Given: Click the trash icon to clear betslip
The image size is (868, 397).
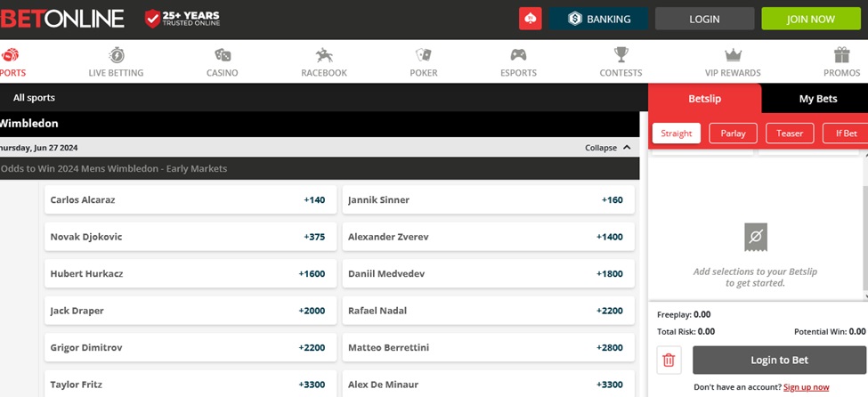Looking at the screenshot, I should click(x=669, y=361).
